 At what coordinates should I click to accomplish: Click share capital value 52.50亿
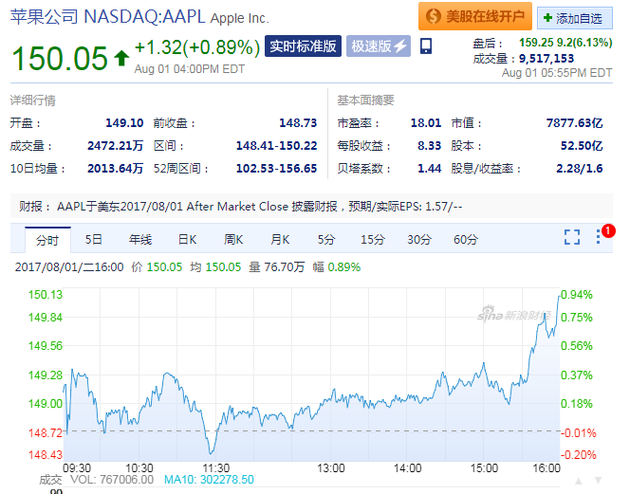pyautogui.click(x=582, y=146)
